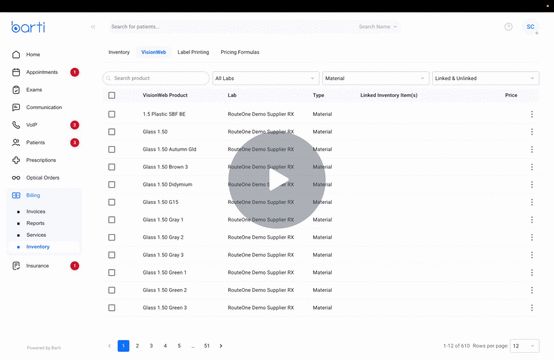Click the Barti logo

[28, 27]
